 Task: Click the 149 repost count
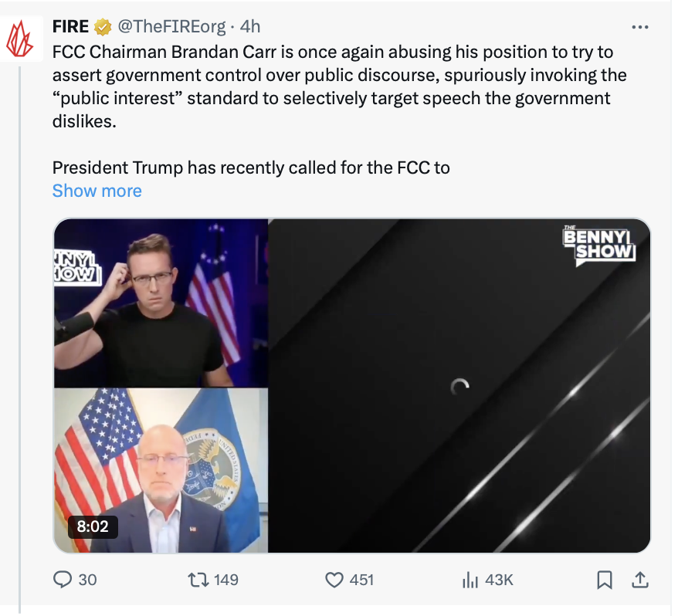click(x=225, y=579)
